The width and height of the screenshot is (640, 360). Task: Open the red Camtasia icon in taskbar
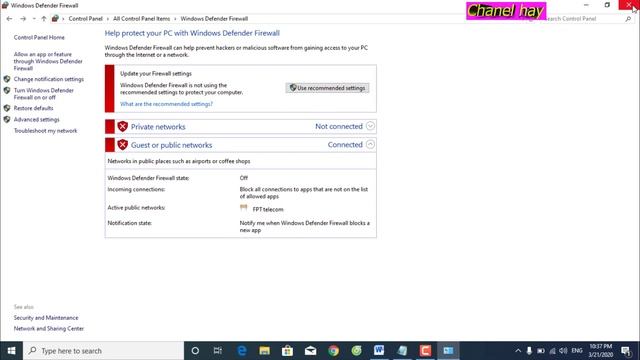point(425,351)
